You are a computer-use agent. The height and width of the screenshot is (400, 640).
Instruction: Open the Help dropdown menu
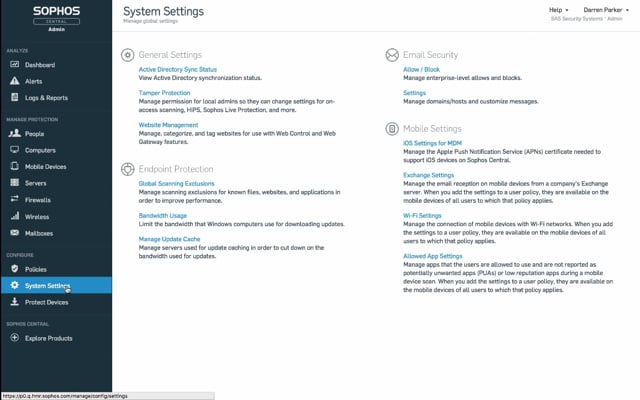(x=560, y=10)
